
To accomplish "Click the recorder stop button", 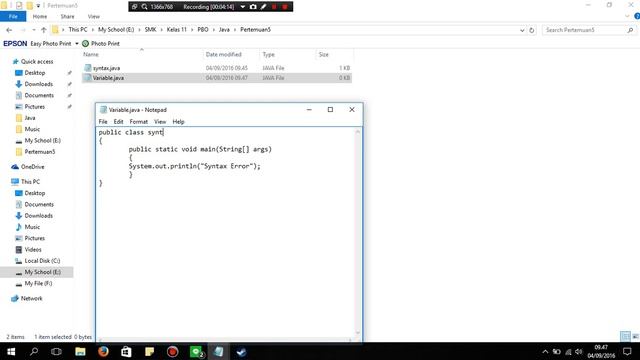I will (x=285, y=7).
